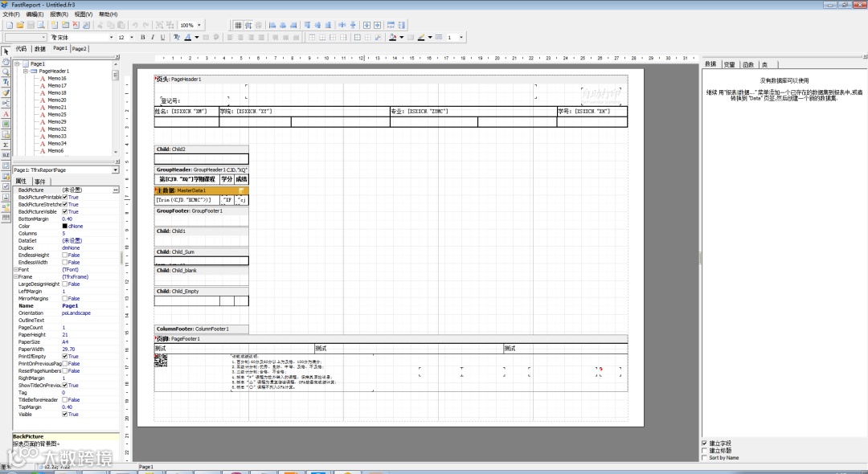Enable the Sort by Name checkbox
The image size is (868, 474).
[705, 458]
